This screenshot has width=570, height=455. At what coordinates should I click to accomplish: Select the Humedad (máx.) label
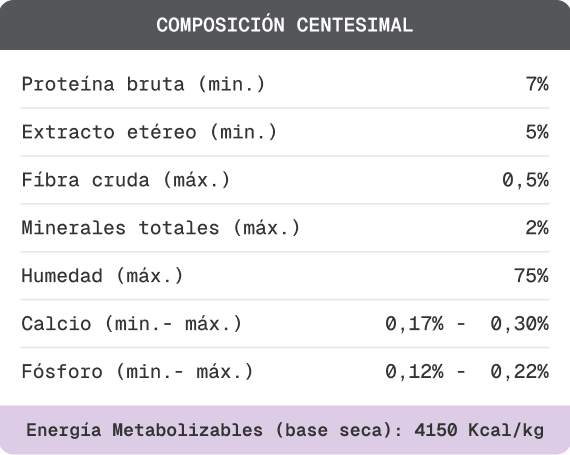click(x=103, y=276)
